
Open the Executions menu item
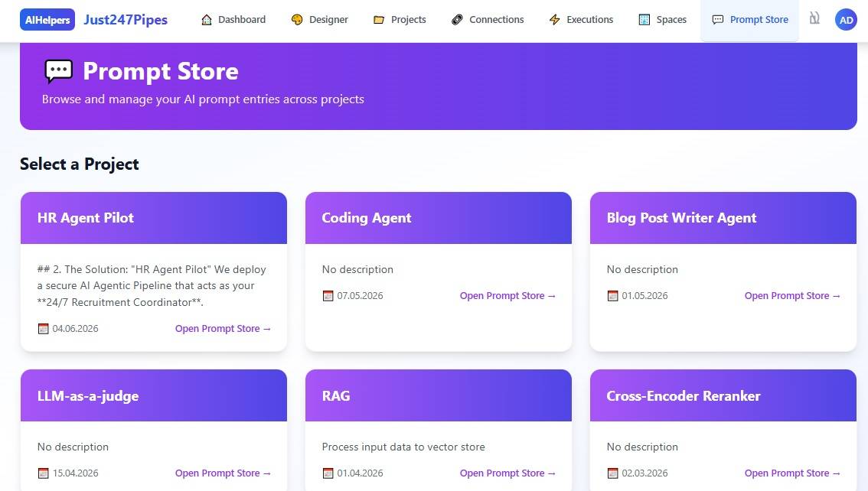[x=581, y=20]
